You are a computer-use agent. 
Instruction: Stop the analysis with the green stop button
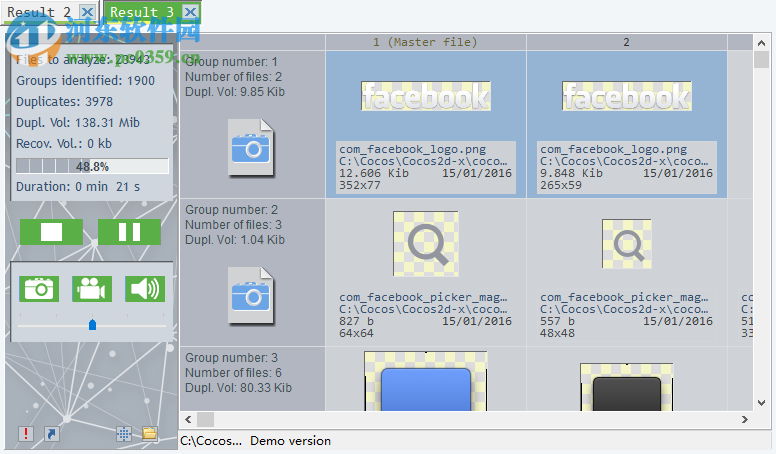[51, 232]
